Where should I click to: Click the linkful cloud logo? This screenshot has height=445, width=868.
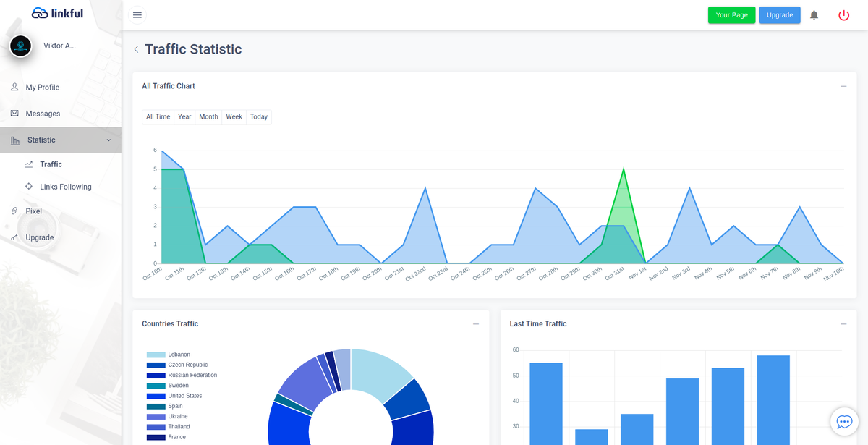click(x=58, y=13)
